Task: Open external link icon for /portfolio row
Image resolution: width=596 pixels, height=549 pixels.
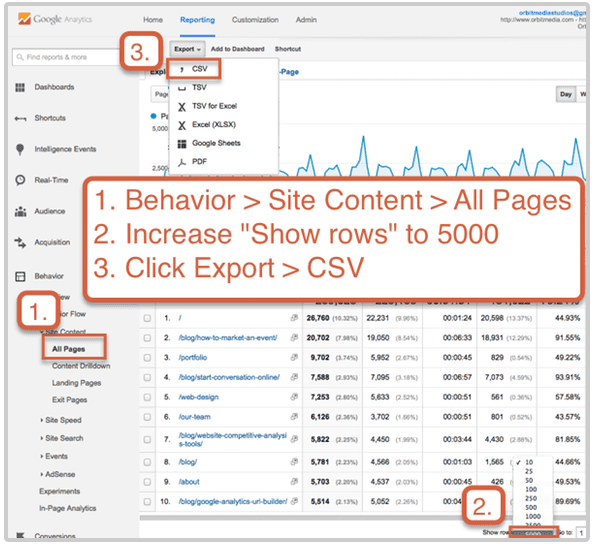Action: click(x=294, y=357)
